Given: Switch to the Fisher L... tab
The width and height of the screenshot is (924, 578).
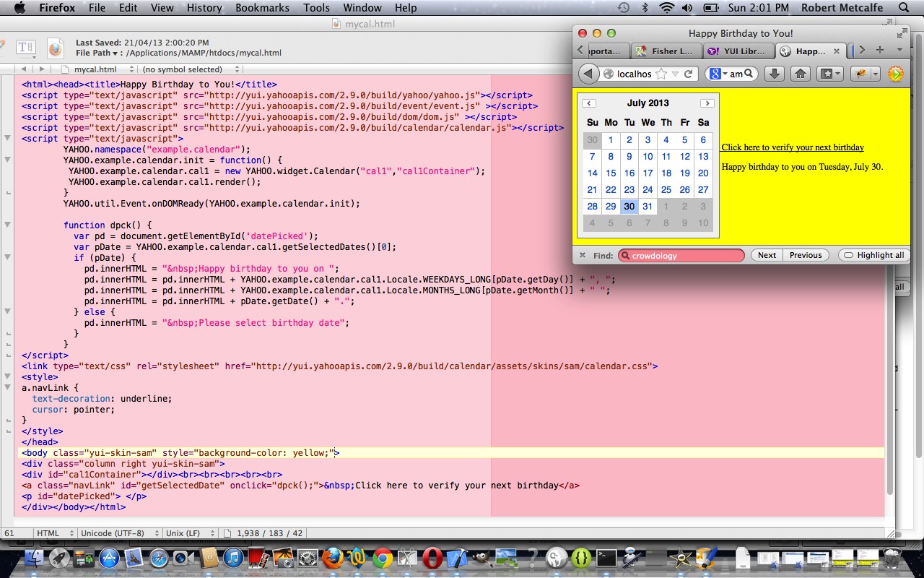Looking at the screenshot, I should tap(665, 51).
